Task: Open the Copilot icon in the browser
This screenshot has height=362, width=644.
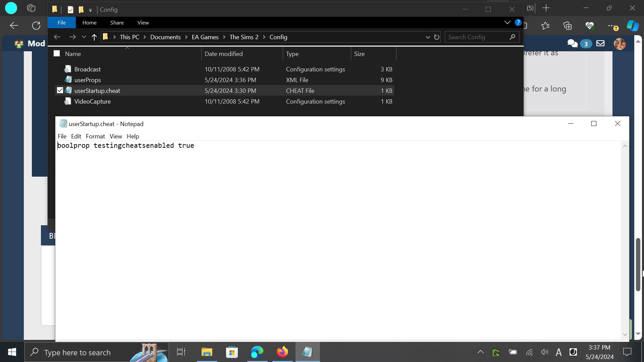Action: coord(633,26)
